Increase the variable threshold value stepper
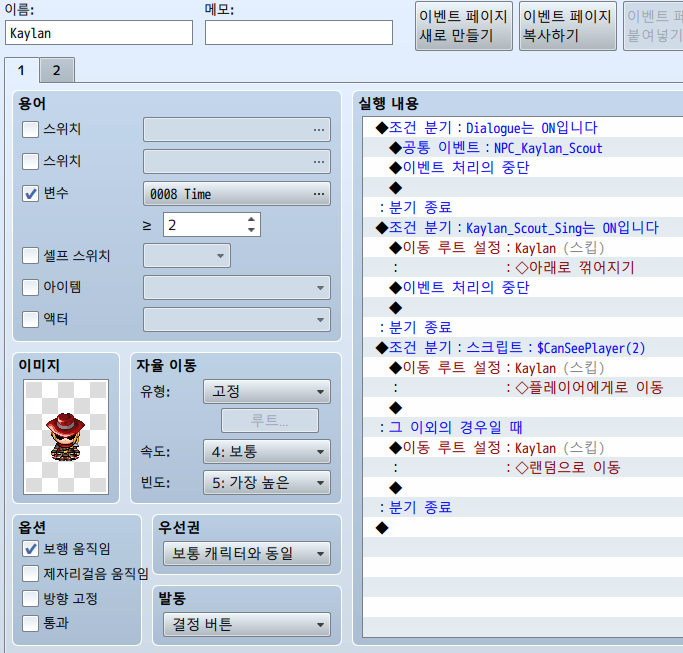The width and height of the screenshot is (683, 653). click(251, 219)
